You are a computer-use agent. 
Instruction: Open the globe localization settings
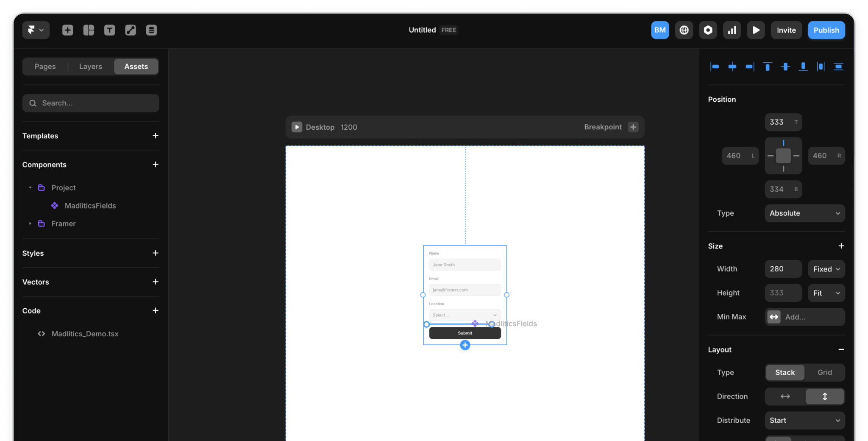point(684,30)
